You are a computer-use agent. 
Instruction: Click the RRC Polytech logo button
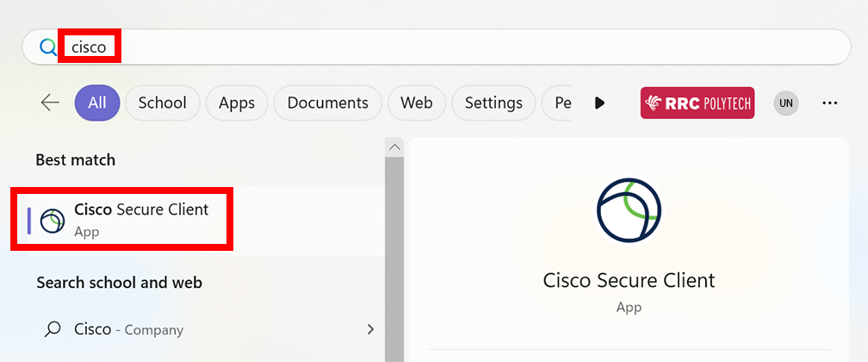(697, 103)
